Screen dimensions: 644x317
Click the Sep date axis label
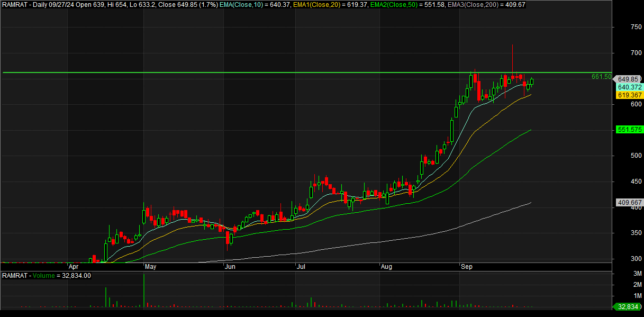point(466,267)
